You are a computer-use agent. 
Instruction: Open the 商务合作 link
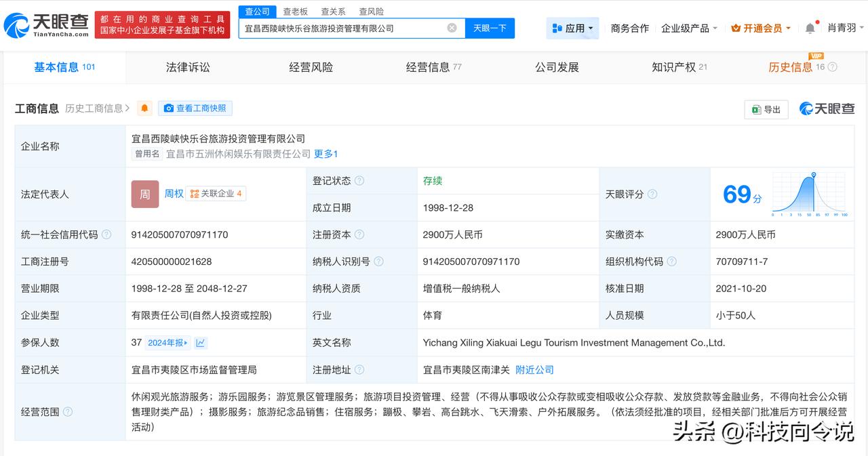tap(630, 28)
